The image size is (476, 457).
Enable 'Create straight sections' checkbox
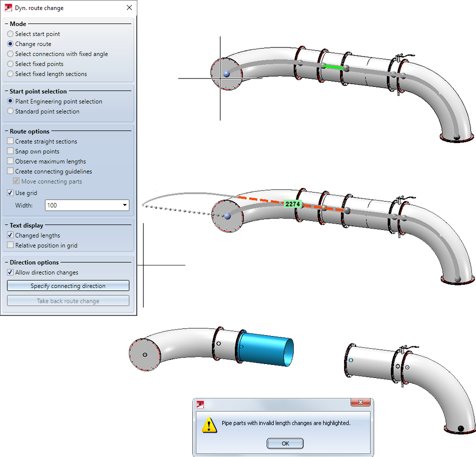[10, 141]
